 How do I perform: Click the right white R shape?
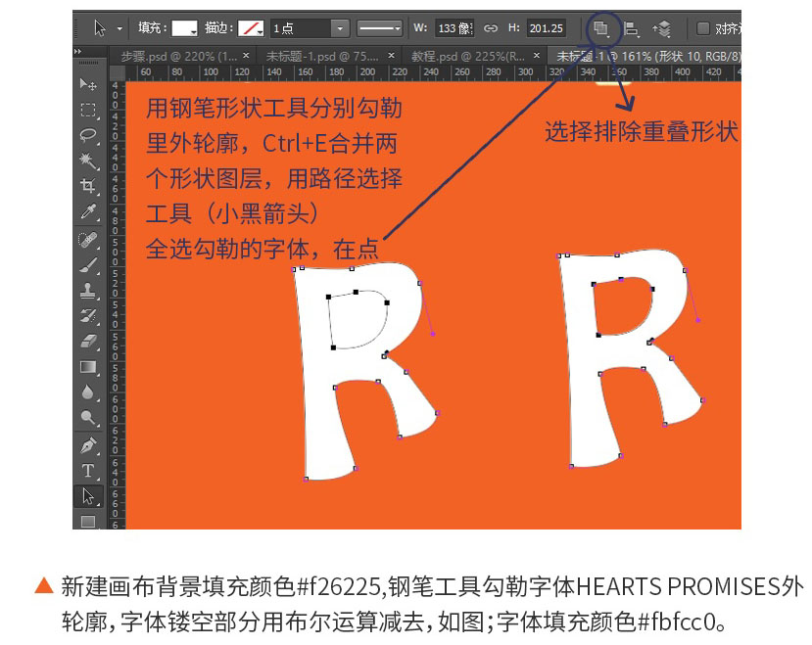tap(629, 357)
